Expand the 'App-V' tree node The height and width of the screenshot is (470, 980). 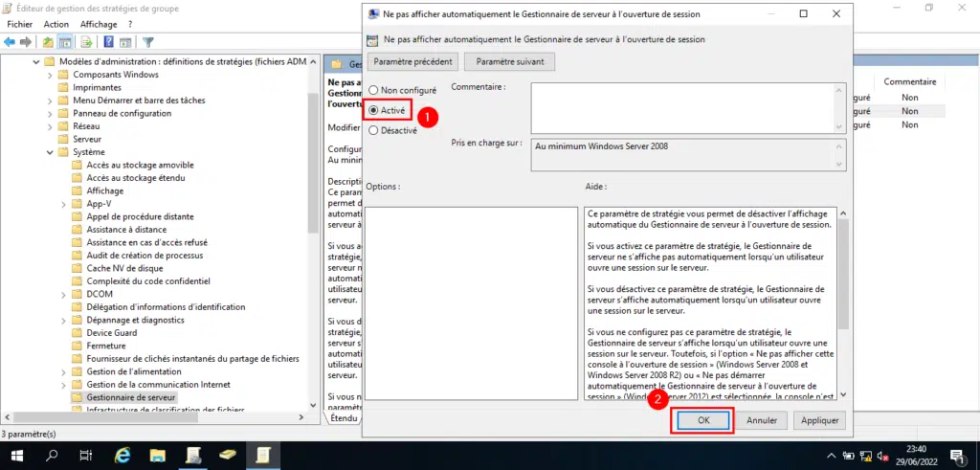(64, 204)
